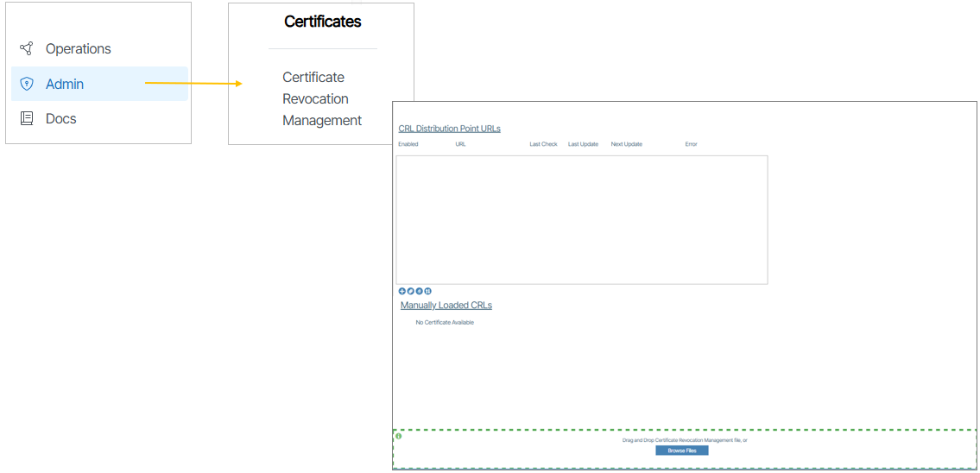Click the Admin shield icon
Viewport: 980px width, 473px height.
pos(26,84)
